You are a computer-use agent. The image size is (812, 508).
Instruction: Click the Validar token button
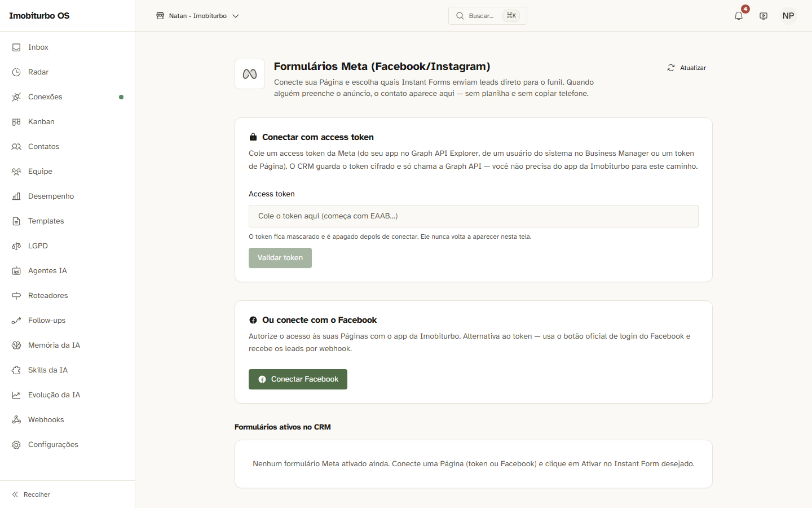(x=280, y=258)
